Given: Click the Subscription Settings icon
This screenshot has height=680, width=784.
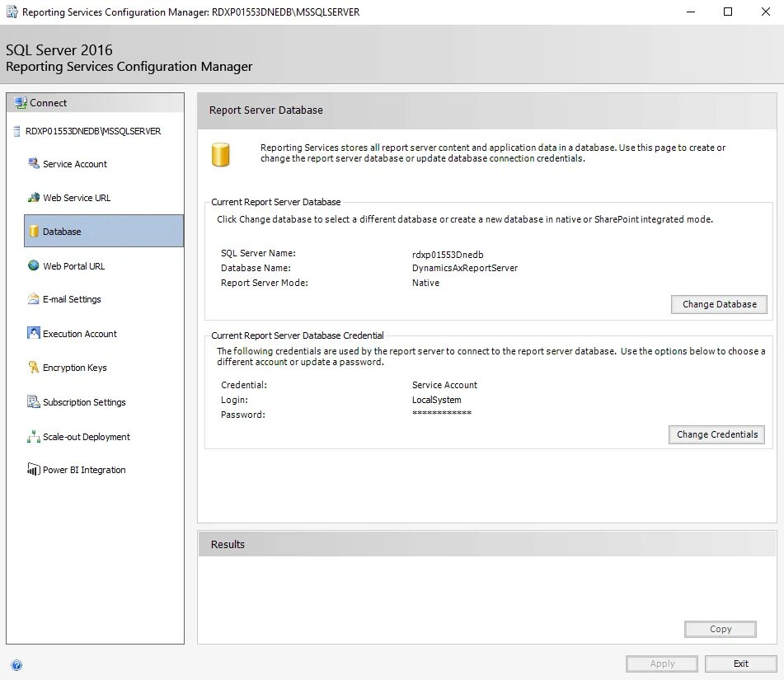Looking at the screenshot, I should (x=34, y=401).
